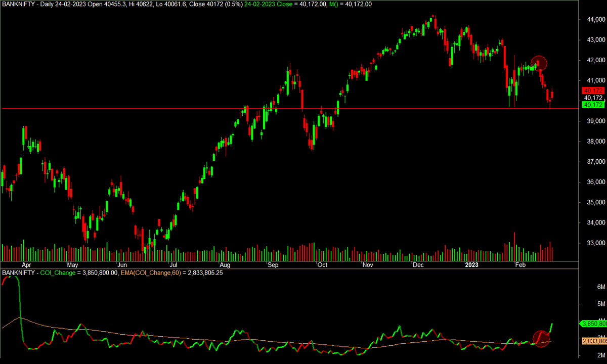The height and width of the screenshot is (364, 607).
Task: Click the 39,000 price axis label
Action: (x=595, y=121)
